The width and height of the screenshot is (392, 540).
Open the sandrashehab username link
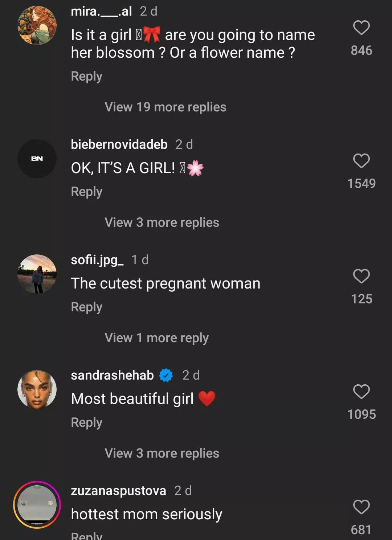[112, 375]
